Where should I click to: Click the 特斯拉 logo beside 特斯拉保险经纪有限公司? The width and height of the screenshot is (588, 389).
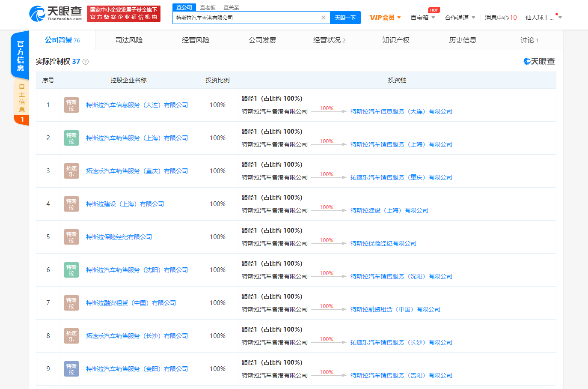click(x=71, y=237)
